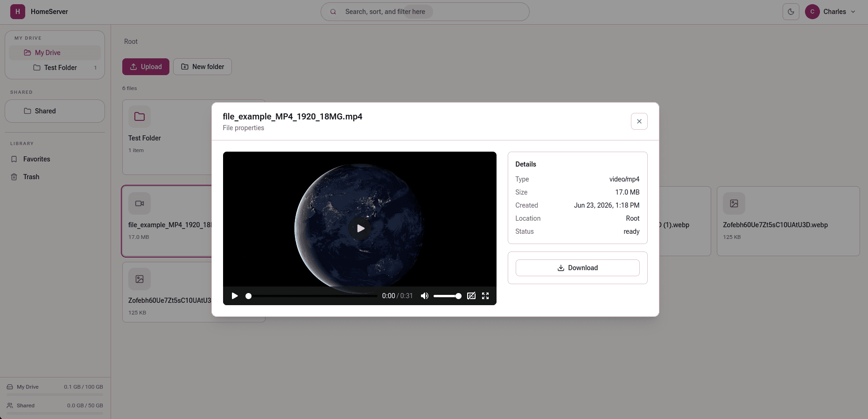868x419 pixels.
Task: Click the 0.0 GB / 50 GB usage text
Action: [85, 405]
